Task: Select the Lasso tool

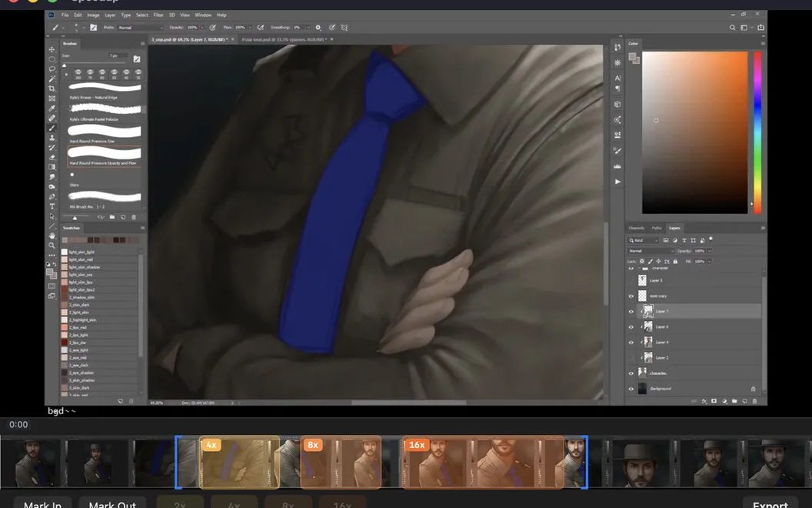Action: pyautogui.click(x=52, y=69)
